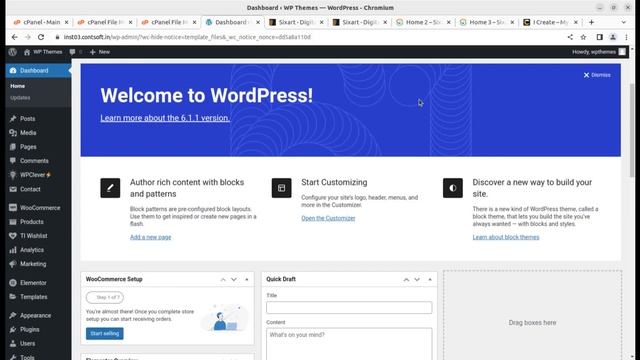Click Open the Customizer link
The width and height of the screenshot is (640, 360).
pyautogui.click(x=328, y=218)
